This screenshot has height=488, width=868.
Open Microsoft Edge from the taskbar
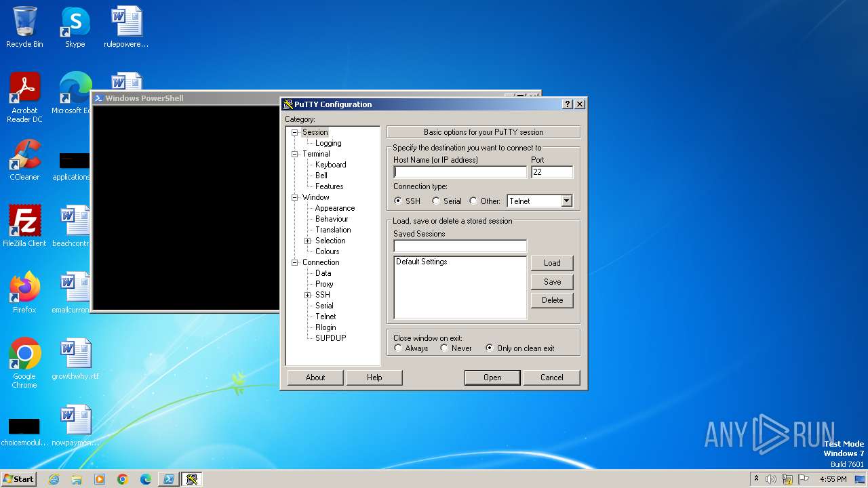146,479
